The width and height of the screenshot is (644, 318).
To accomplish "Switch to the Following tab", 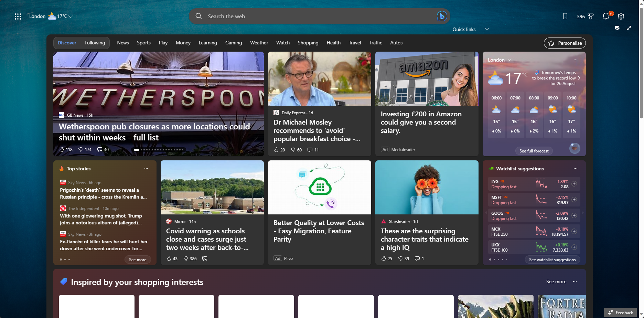I will (x=95, y=43).
